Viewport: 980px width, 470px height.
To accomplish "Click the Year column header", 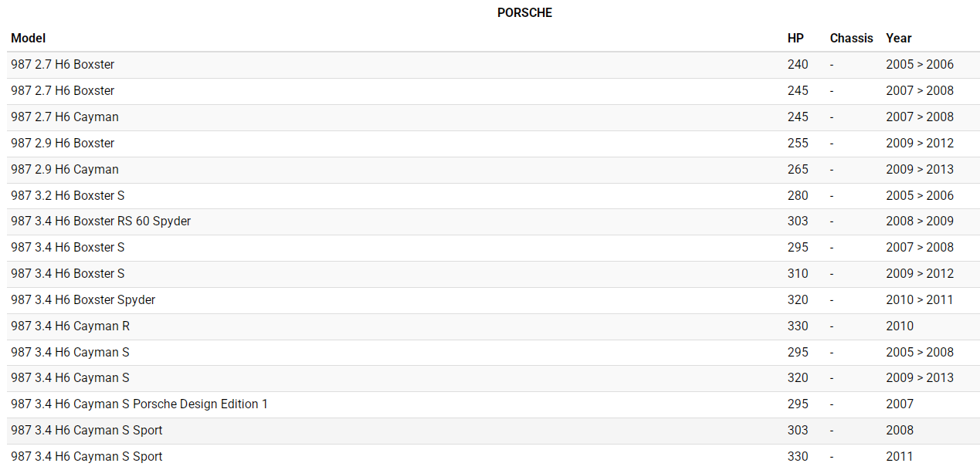I will [x=898, y=39].
